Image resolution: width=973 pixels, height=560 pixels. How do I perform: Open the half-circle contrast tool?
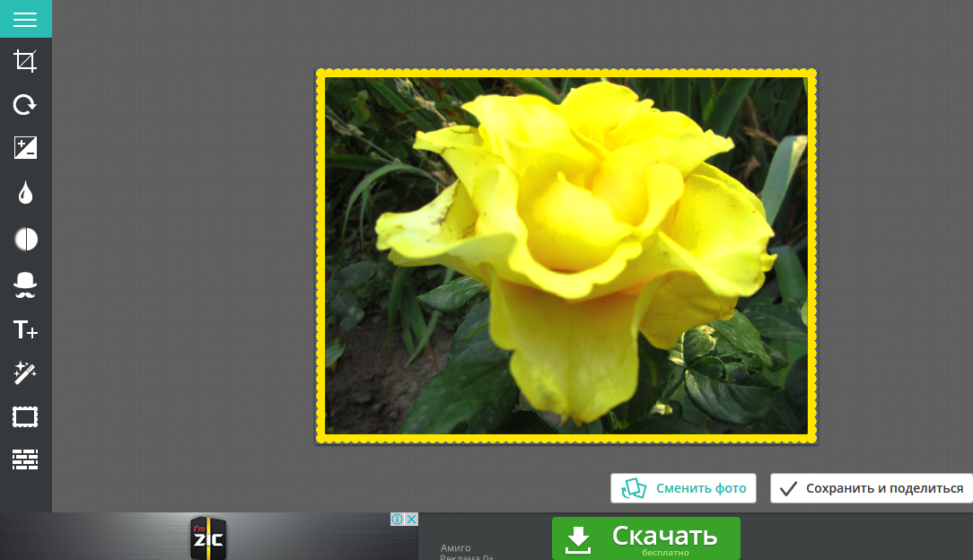click(25, 239)
